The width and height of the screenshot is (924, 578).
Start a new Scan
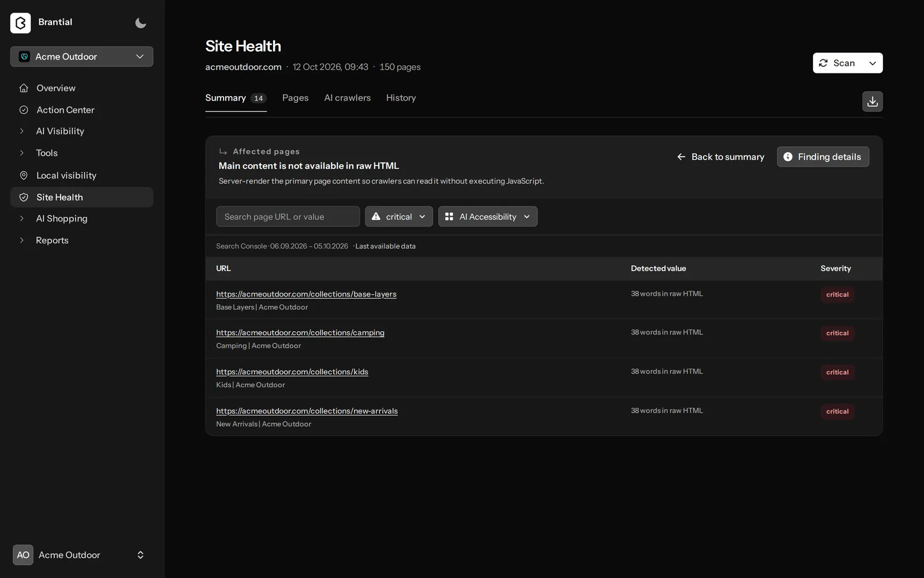click(837, 63)
